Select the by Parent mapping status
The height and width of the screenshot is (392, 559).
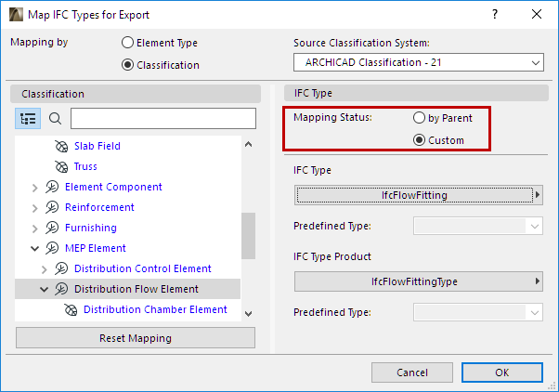[419, 119]
